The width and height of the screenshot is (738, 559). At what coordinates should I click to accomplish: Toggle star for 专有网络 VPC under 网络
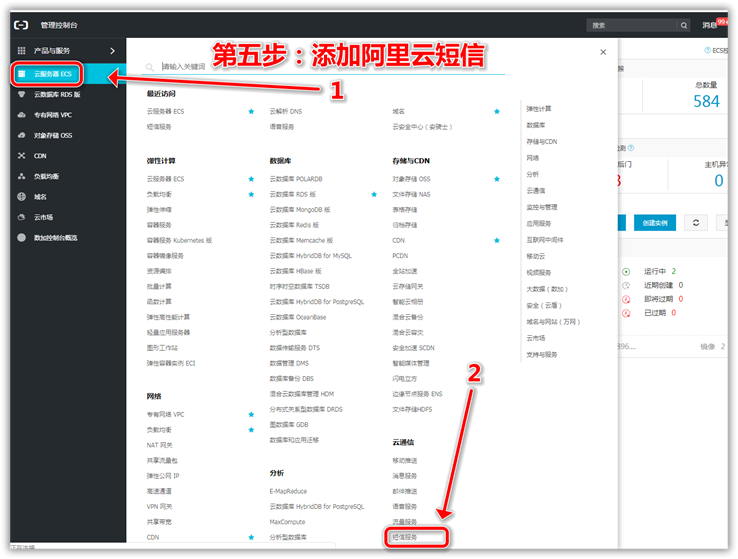coord(251,415)
